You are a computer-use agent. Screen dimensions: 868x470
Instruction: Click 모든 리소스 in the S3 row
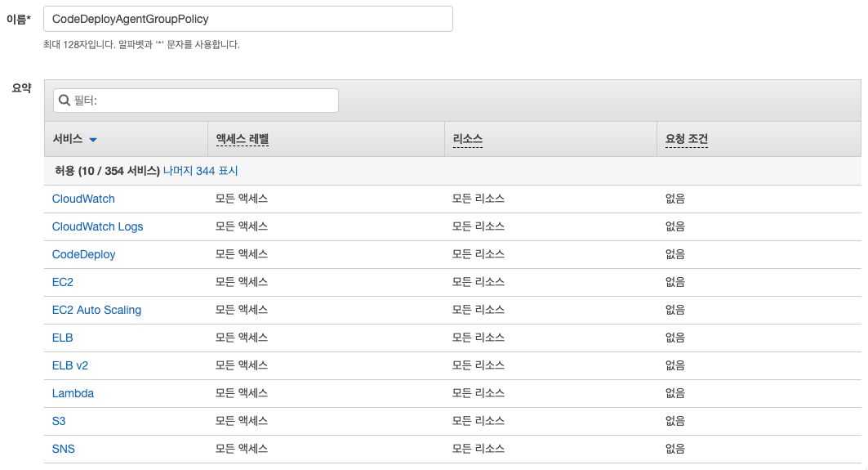tap(479, 420)
